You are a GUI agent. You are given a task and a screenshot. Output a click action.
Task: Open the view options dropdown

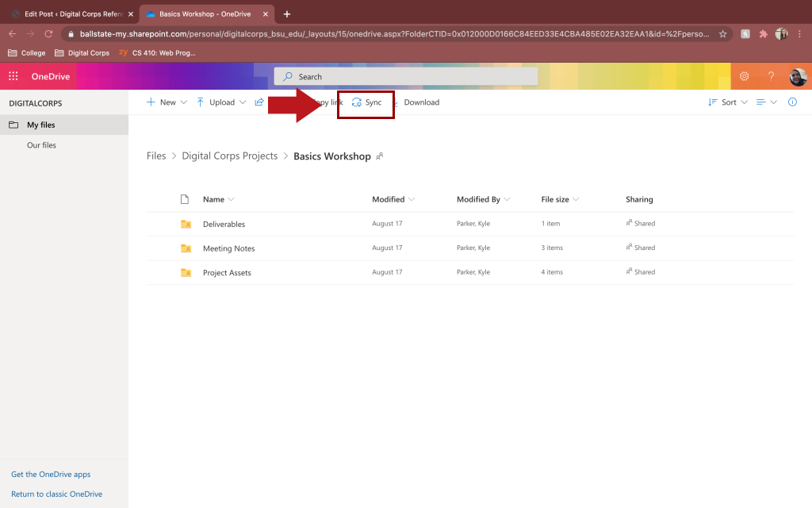(x=766, y=102)
